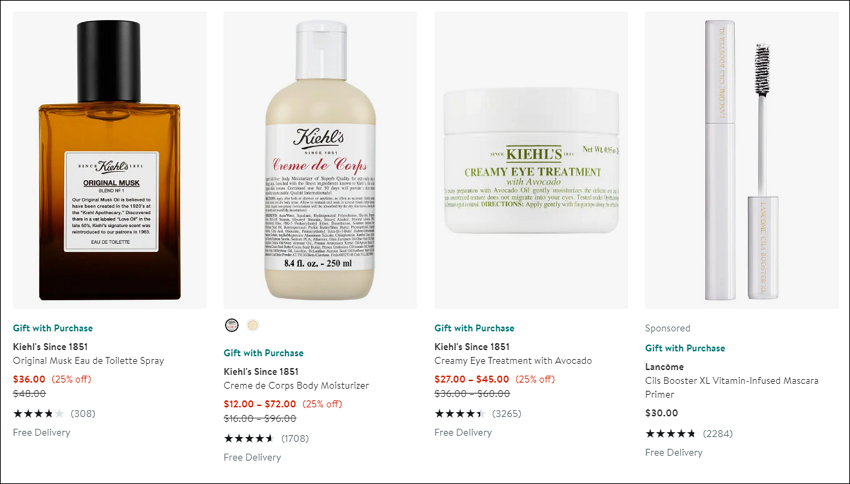This screenshot has height=484, width=850.
Task: Open the Lancôme mascara primer image
Action: pyautogui.click(x=742, y=160)
